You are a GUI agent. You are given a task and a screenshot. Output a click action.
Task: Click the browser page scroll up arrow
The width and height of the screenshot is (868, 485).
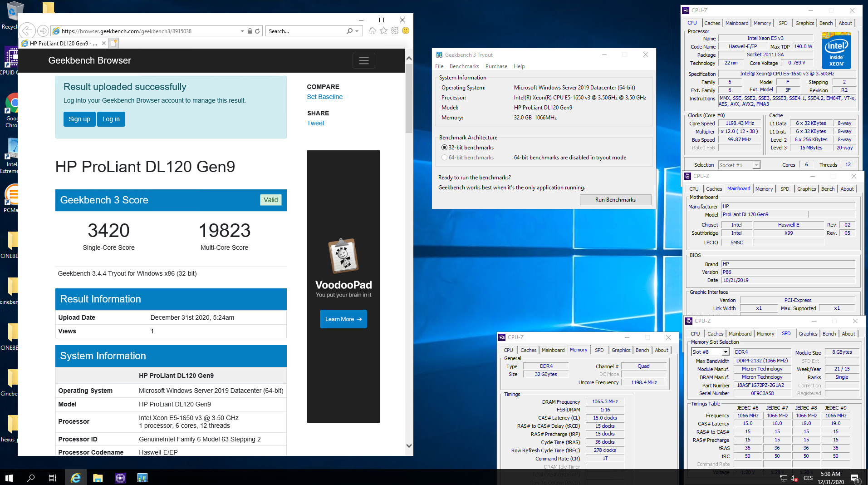409,59
